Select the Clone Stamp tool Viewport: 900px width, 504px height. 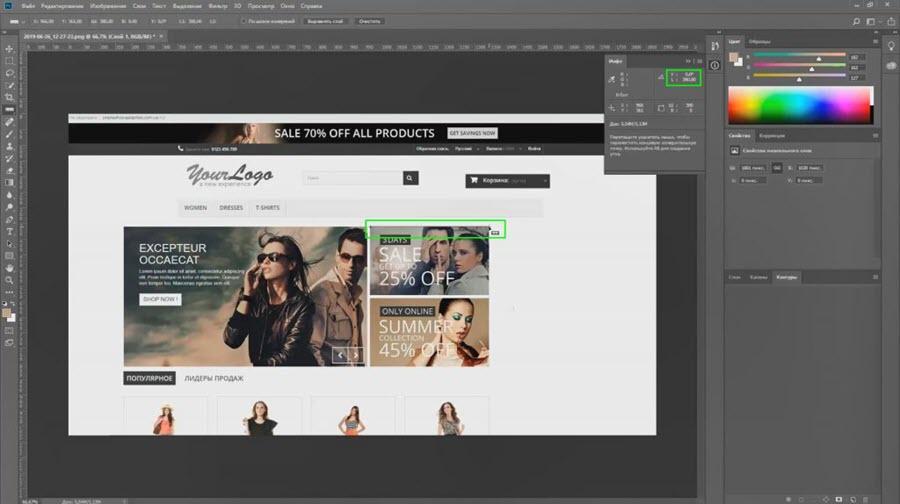[9, 146]
